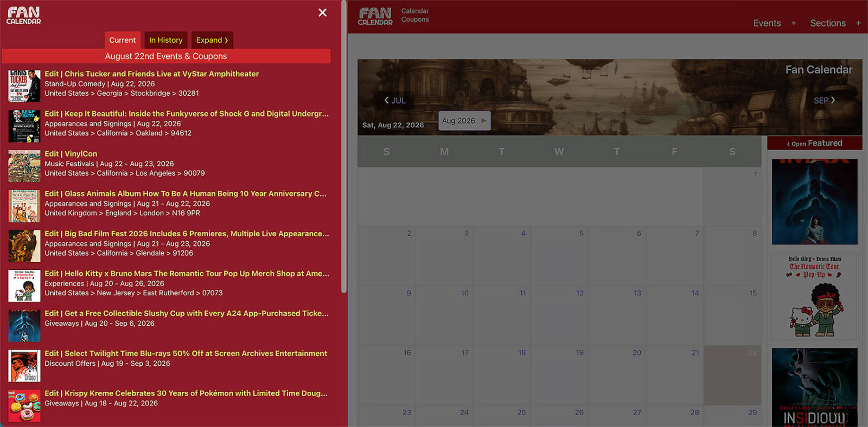Open Hello Kitty x Bruno Mars link

(x=197, y=274)
